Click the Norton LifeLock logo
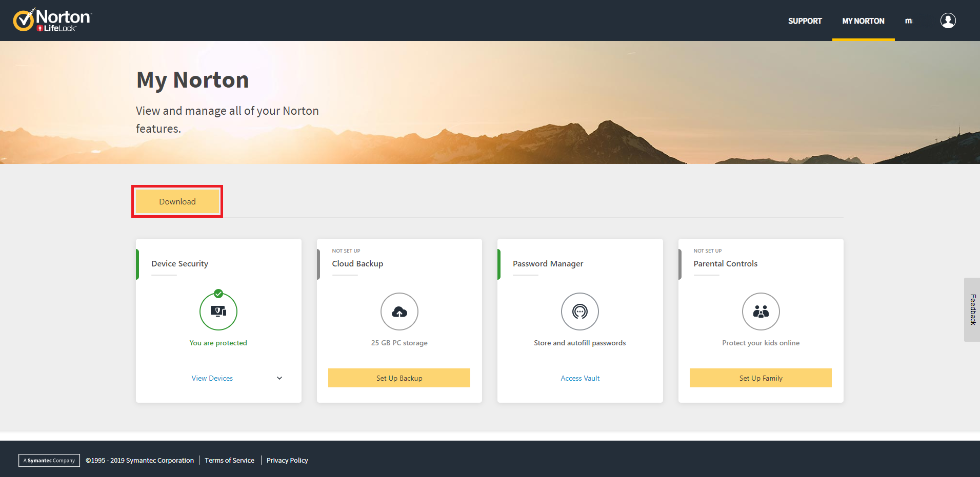The height and width of the screenshot is (477, 980). pos(52,20)
